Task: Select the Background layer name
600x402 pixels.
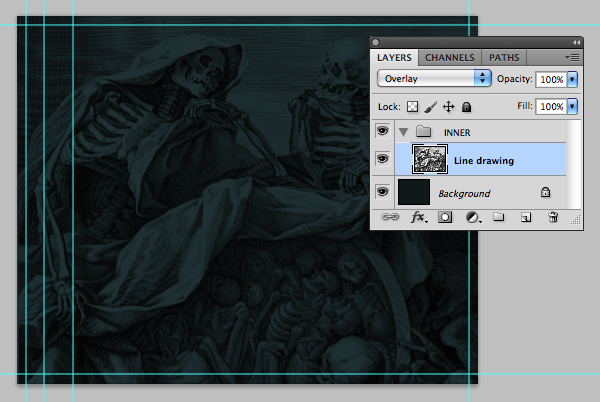Action: 464,194
